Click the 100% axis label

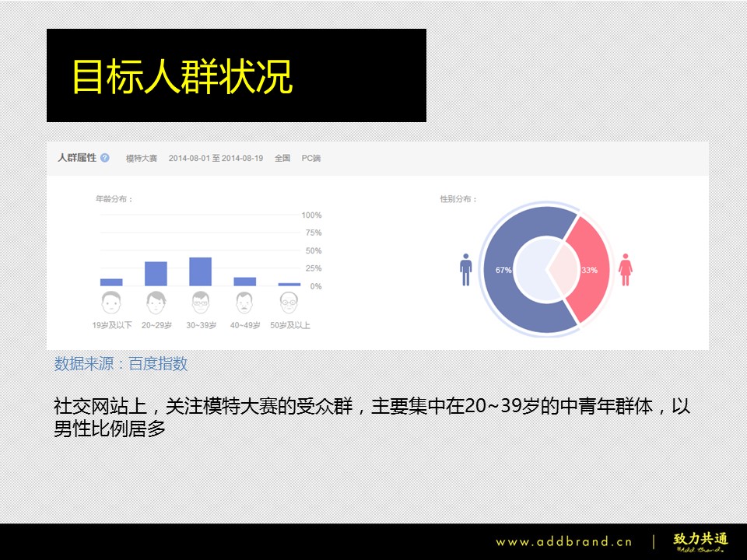click(311, 215)
